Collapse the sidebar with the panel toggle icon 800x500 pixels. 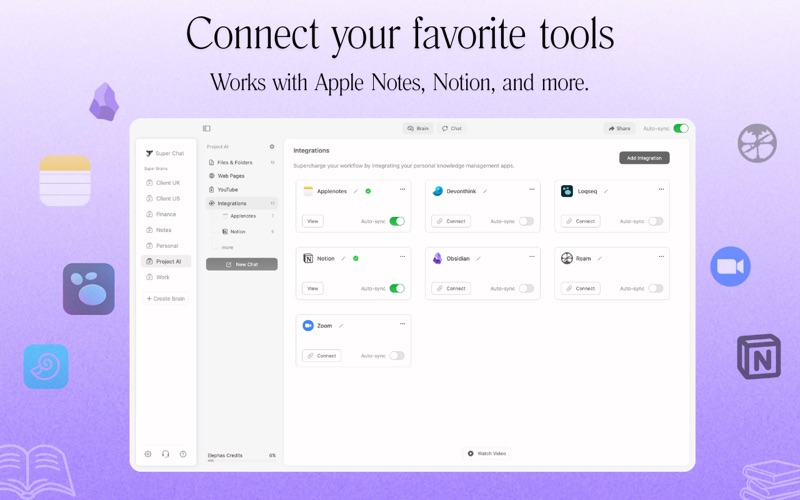207,129
